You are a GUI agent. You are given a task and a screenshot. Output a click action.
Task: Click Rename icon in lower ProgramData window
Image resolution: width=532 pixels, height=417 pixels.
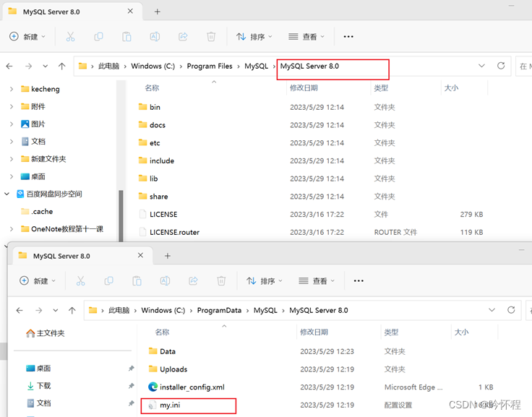pyautogui.click(x=166, y=281)
